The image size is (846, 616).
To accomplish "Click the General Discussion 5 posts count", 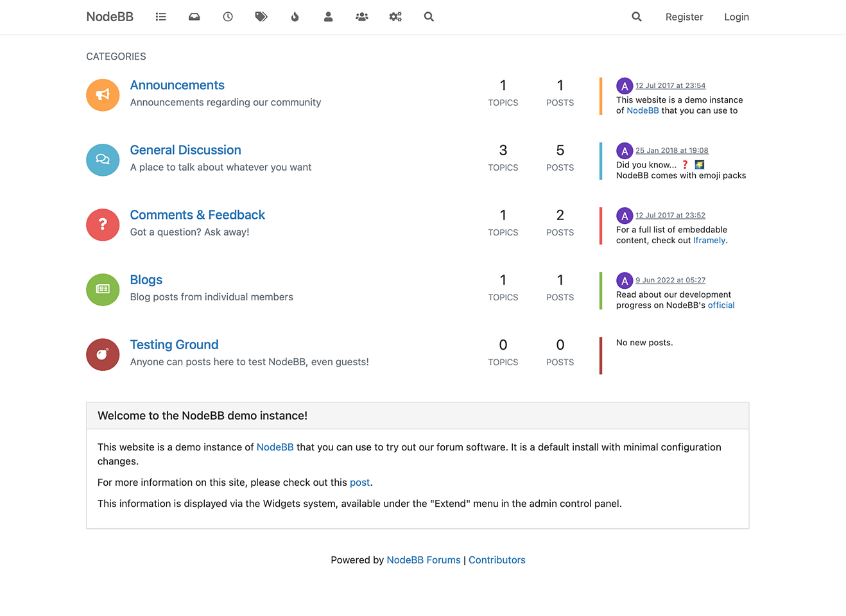I will pos(560,150).
